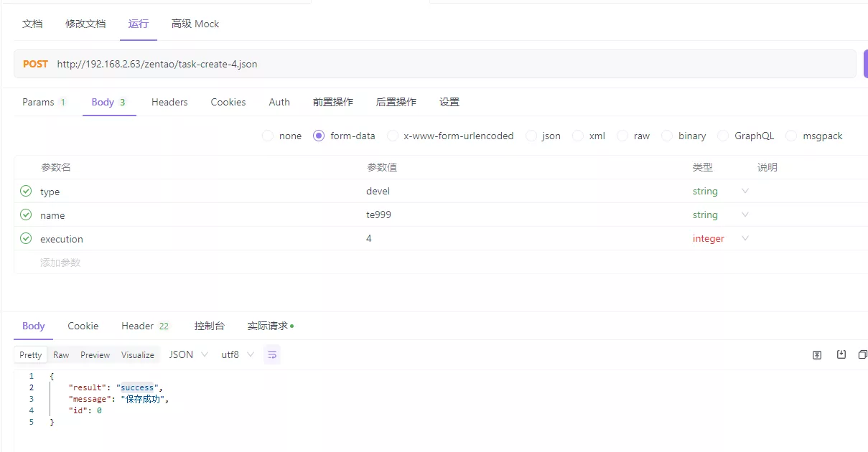This screenshot has width=868, height=452.
Task: Open the Params request tab
Action: (x=44, y=102)
